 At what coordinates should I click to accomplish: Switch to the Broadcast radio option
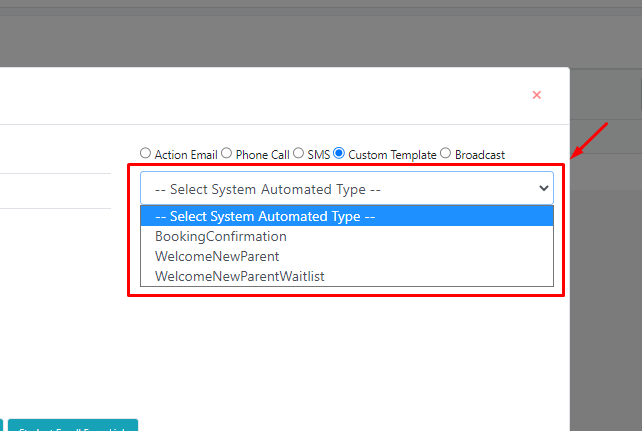(445, 153)
